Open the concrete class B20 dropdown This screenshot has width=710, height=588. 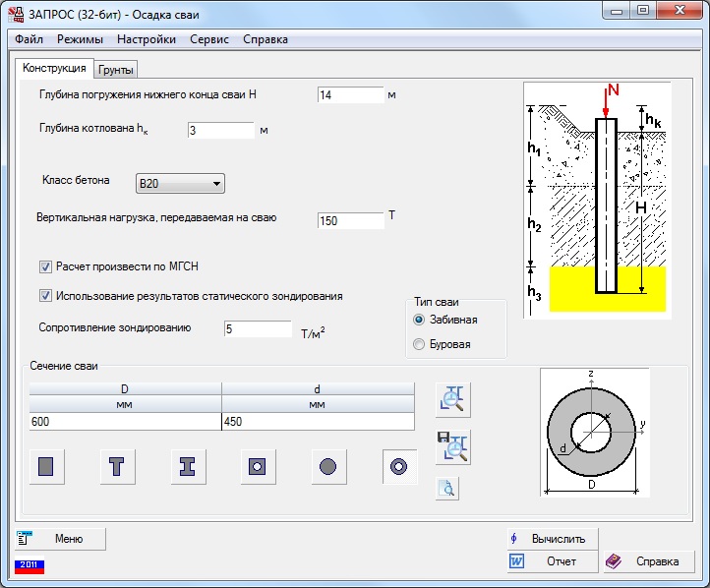[180, 183]
